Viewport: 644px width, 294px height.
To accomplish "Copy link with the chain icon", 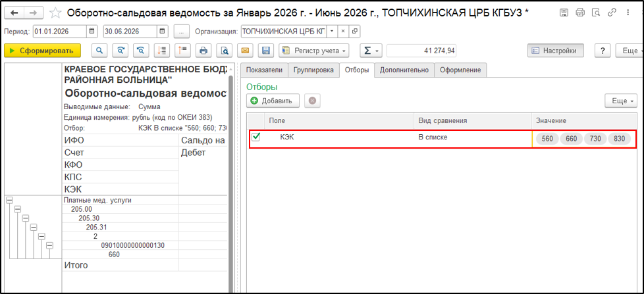I will point(612,12).
